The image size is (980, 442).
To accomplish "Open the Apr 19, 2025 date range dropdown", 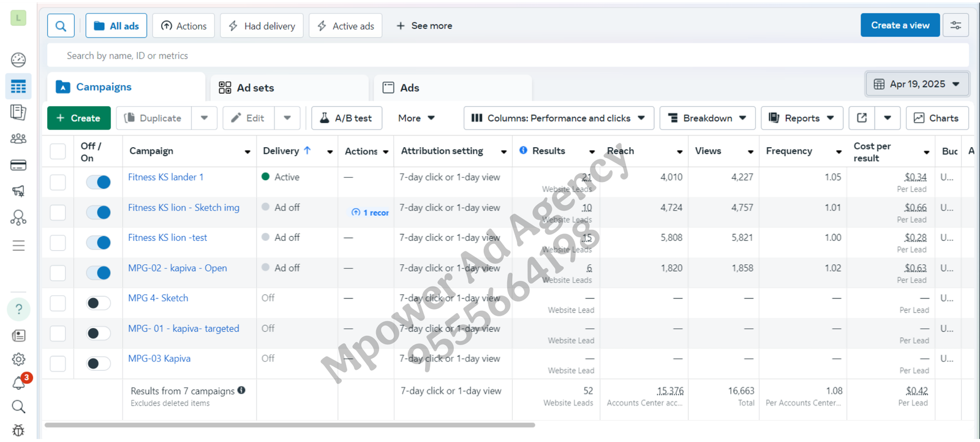I will [917, 84].
